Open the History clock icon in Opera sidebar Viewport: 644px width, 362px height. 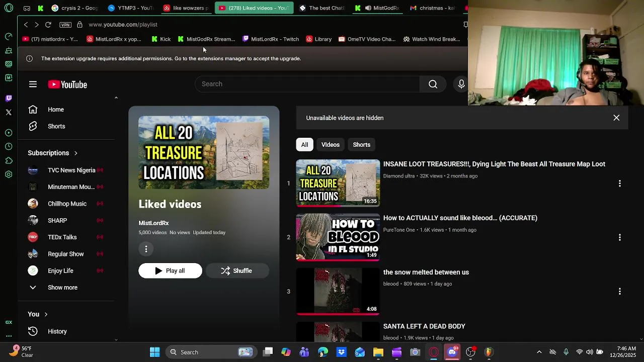pos(9,146)
